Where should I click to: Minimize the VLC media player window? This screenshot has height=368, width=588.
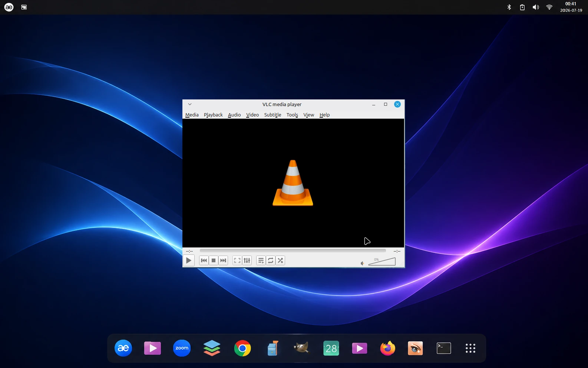pos(374,105)
